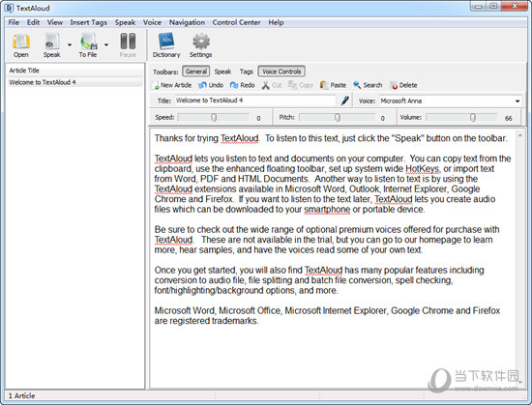Viewport: 532px width, 405px height.
Task: Open Settings gear in toolbar
Action: [201, 42]
